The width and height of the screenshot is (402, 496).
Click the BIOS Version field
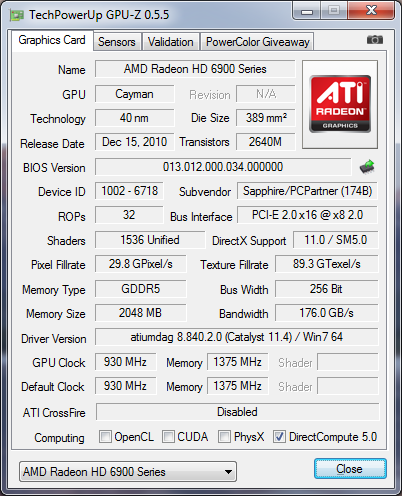click(x=223, y=167)
